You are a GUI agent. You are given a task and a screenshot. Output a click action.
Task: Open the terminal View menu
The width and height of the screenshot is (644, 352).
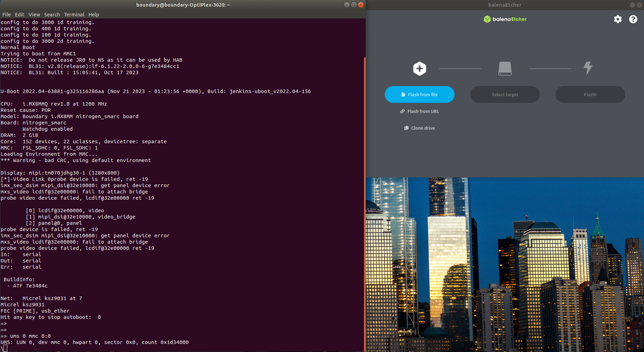point(34,15)
